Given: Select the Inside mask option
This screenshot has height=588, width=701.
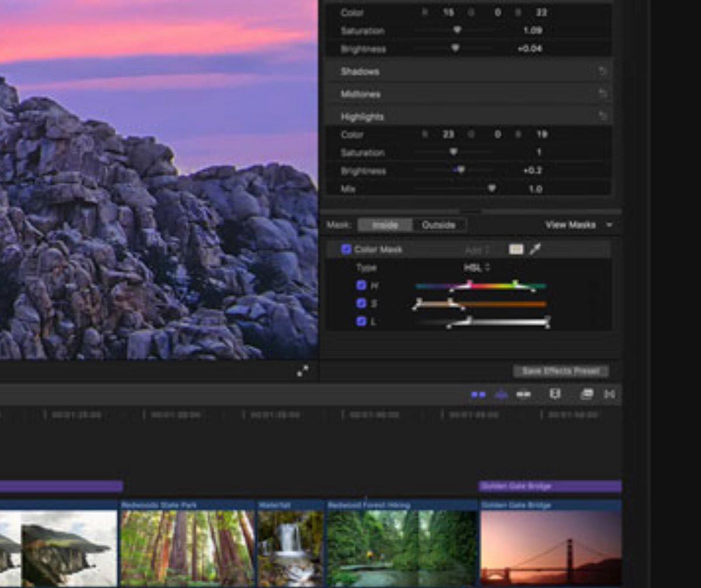Looking at the screenshot, I should (385, 225).
